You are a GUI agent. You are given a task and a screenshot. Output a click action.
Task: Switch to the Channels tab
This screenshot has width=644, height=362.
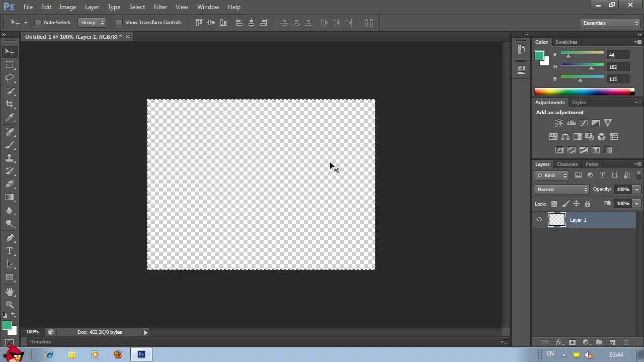(567, 164)
